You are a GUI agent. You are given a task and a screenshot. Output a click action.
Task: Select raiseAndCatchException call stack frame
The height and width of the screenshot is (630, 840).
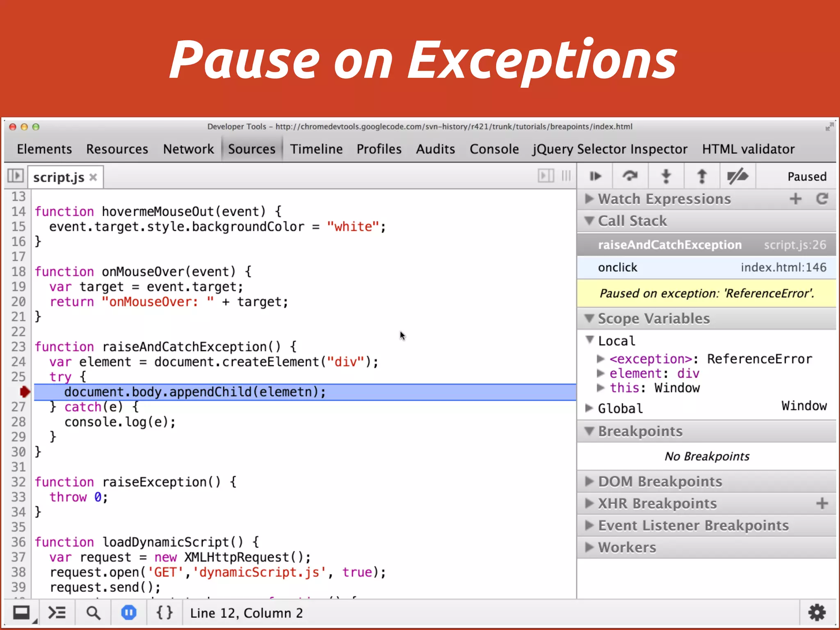pos(706,245)
